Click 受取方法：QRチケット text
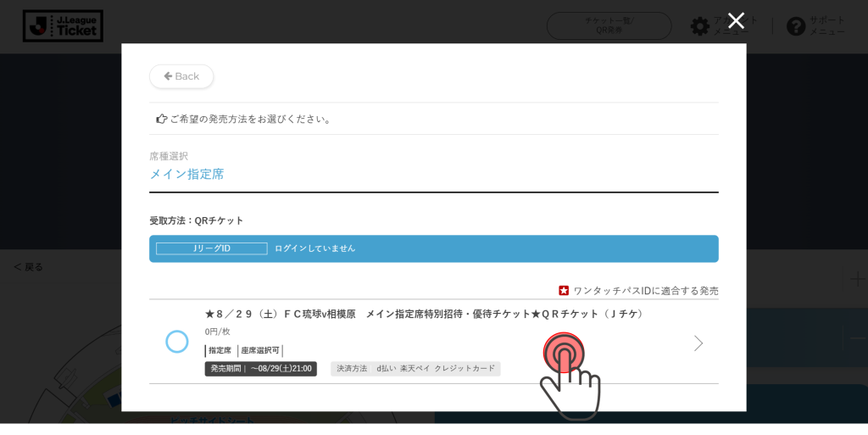Screen dimensions: 868x435 [197, 220]
